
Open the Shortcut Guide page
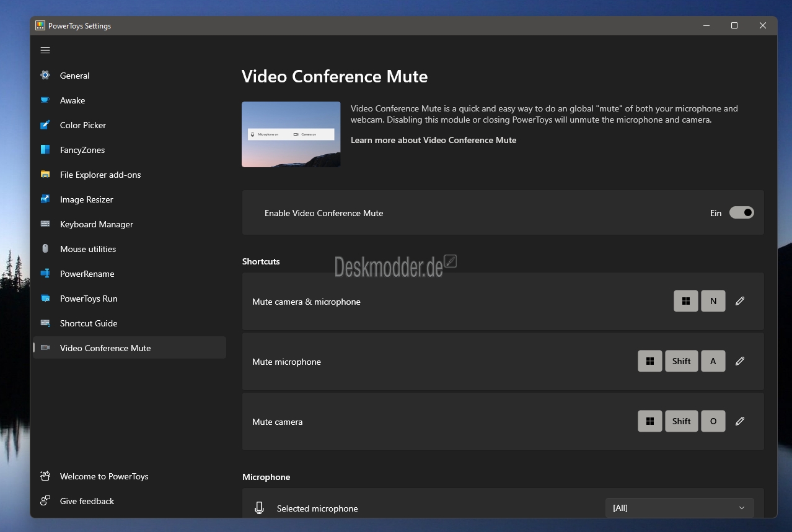point(89,323)
